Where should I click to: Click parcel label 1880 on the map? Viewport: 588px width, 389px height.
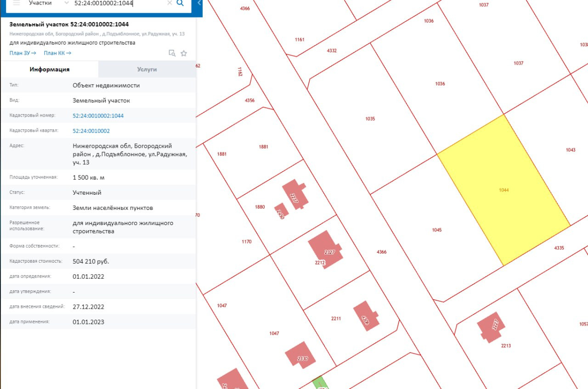click(x=260, y=207)
